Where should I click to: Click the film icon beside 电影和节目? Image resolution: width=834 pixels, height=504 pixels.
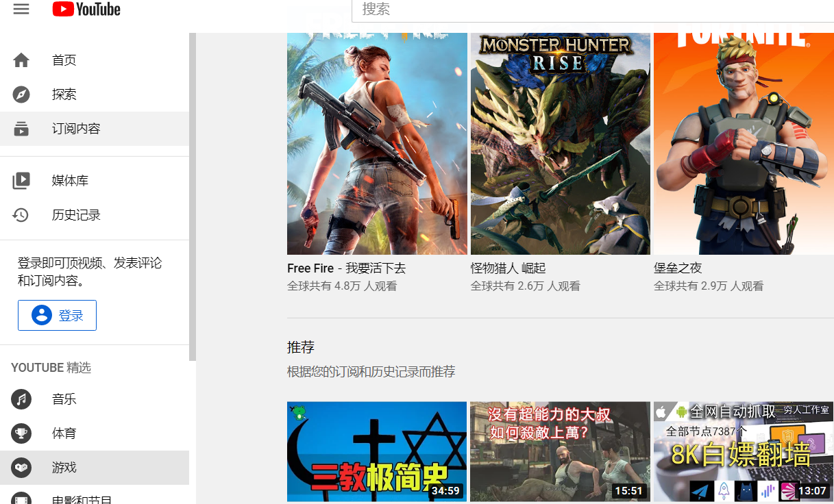point(21,499)
